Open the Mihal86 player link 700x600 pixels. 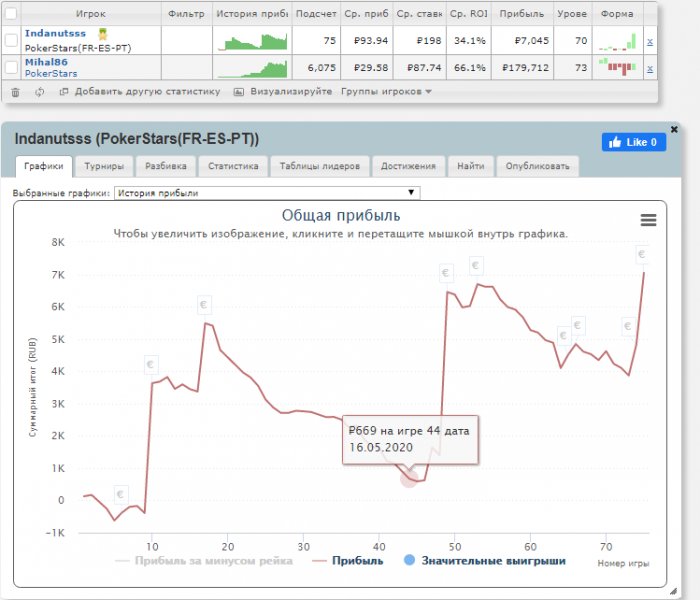[46, 62]
